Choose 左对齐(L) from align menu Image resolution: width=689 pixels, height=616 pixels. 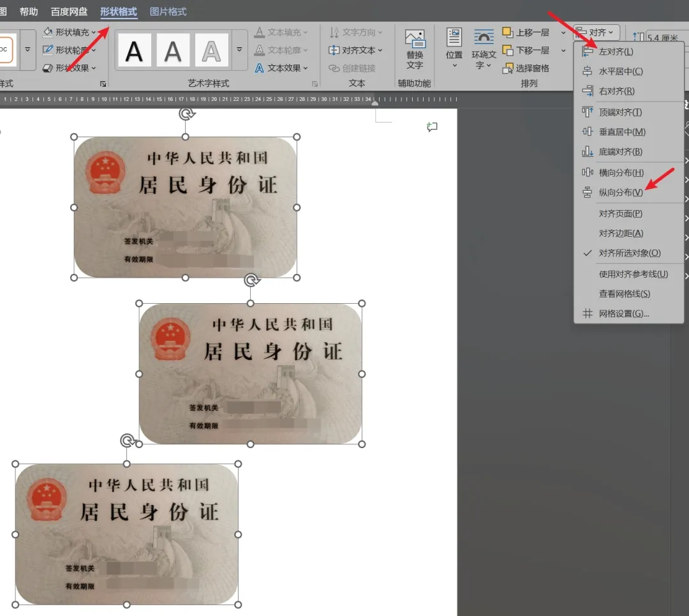pos(629,52)
